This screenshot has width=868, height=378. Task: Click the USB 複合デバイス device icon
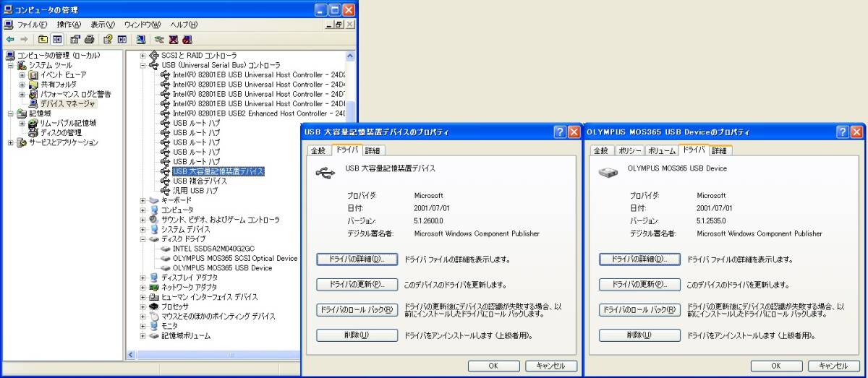click(x=166, y=181)
